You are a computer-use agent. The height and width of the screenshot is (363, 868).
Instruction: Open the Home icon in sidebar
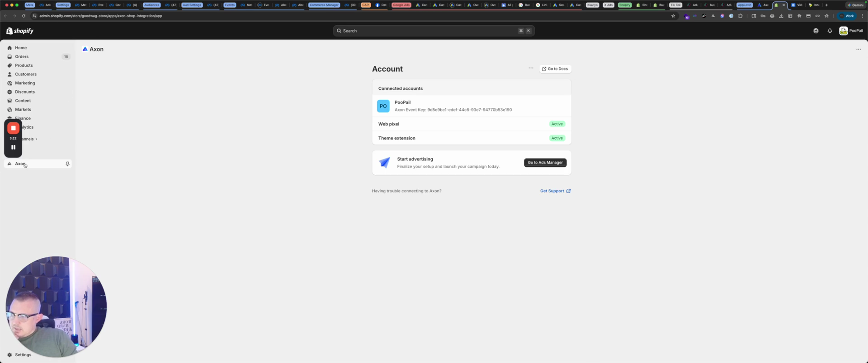(9, 48)
